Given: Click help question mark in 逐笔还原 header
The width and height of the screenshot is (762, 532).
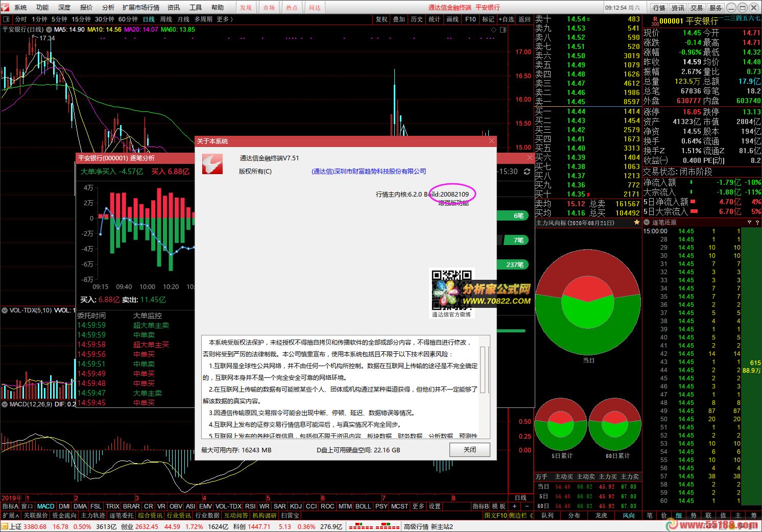Looking at the screenshot, I should click(757, 223).
